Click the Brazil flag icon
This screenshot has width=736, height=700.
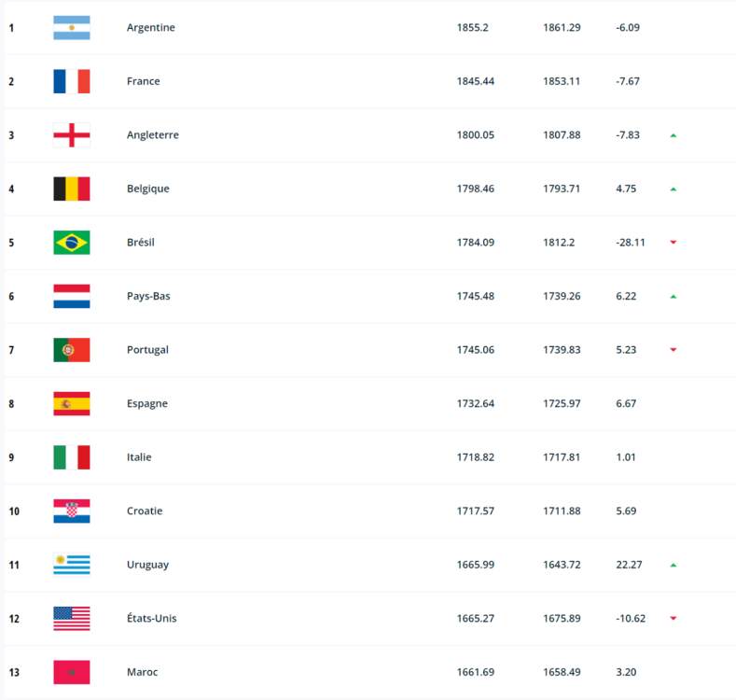pos(72,243)
